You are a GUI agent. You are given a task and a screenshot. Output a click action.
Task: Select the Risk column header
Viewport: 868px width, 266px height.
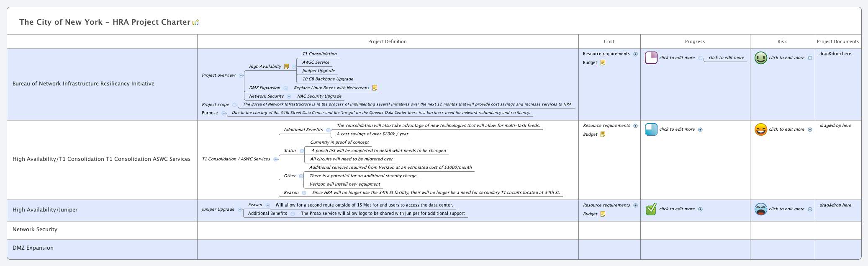tap(782, 41)
